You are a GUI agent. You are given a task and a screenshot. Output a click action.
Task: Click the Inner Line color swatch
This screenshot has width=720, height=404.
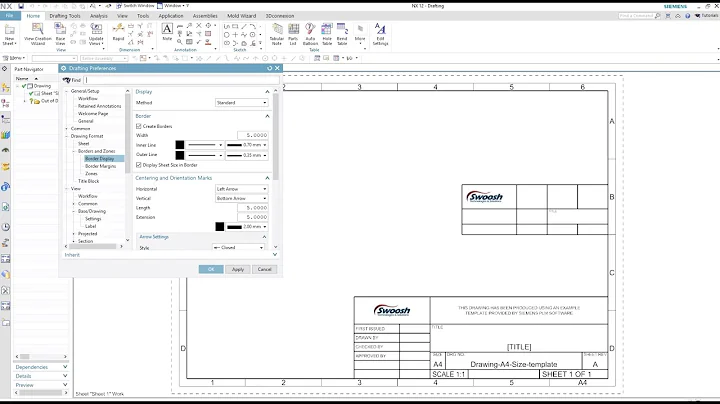click(180, 145)
